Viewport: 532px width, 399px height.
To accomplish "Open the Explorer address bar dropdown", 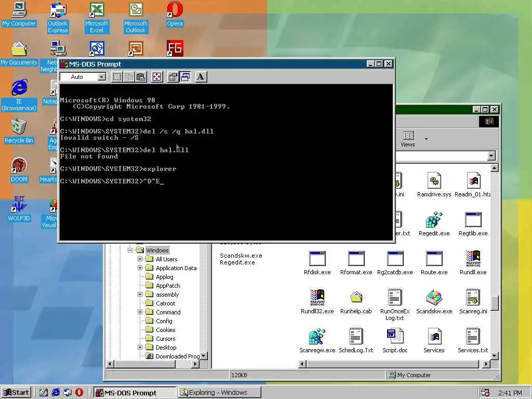I will pyautogui.click(x=491, y=156).
